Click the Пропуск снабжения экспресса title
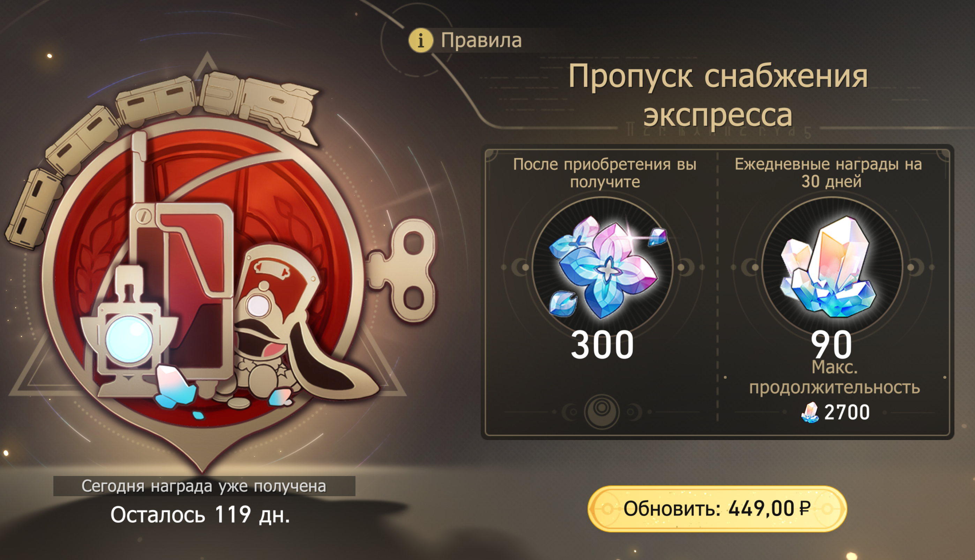Image resolution: width=975 pixels, height=560 pixels. tap(718, 95)
